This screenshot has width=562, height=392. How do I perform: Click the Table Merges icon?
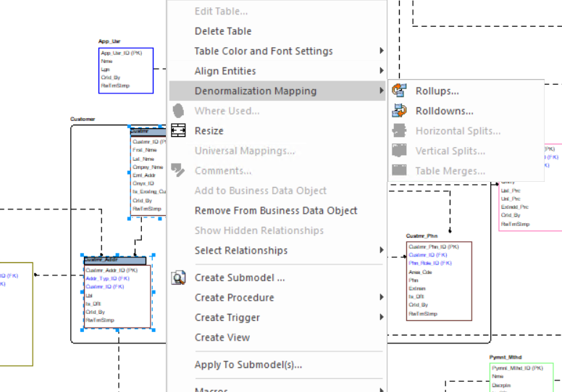click(399, 170)
